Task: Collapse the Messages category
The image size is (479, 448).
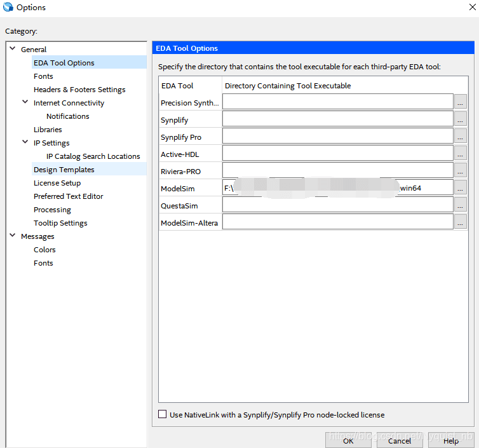Action: pos(13,236)
